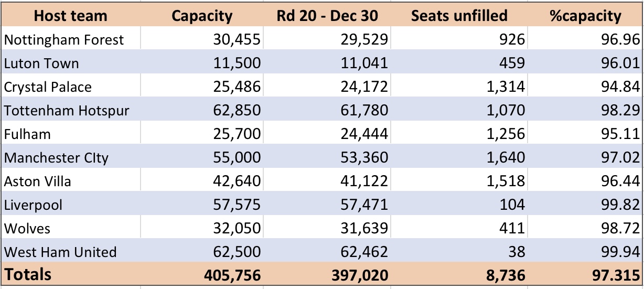Click the Seats unfilled column header
The image size is (644, 289).
(x=459, y=15)
